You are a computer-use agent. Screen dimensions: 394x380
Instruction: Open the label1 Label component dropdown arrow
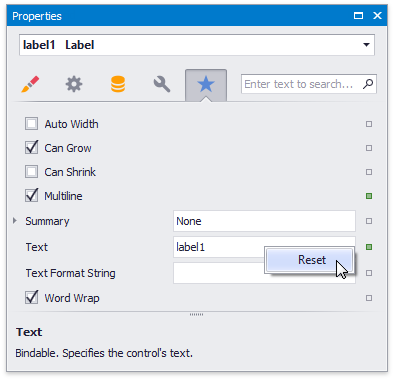(366, 45)
